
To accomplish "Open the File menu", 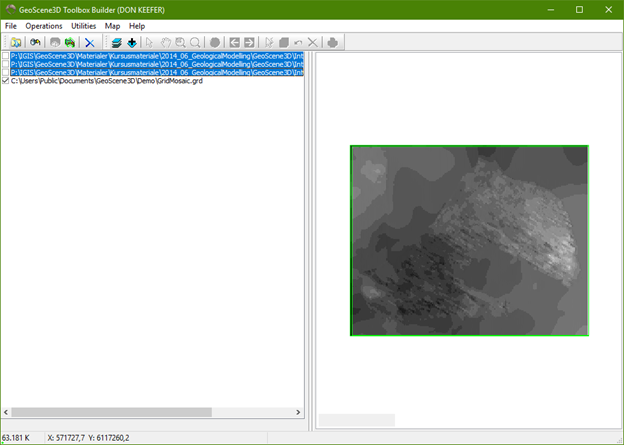I will point(11,26).
